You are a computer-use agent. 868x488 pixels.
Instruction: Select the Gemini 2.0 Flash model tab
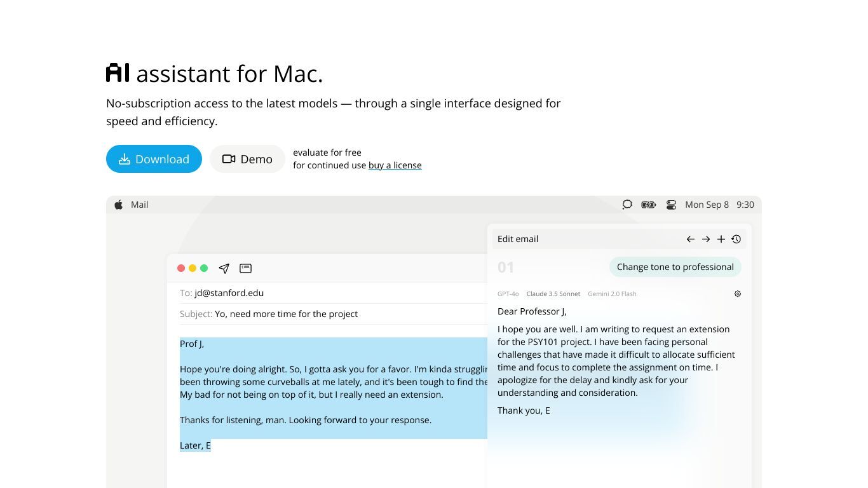point(612,294)
